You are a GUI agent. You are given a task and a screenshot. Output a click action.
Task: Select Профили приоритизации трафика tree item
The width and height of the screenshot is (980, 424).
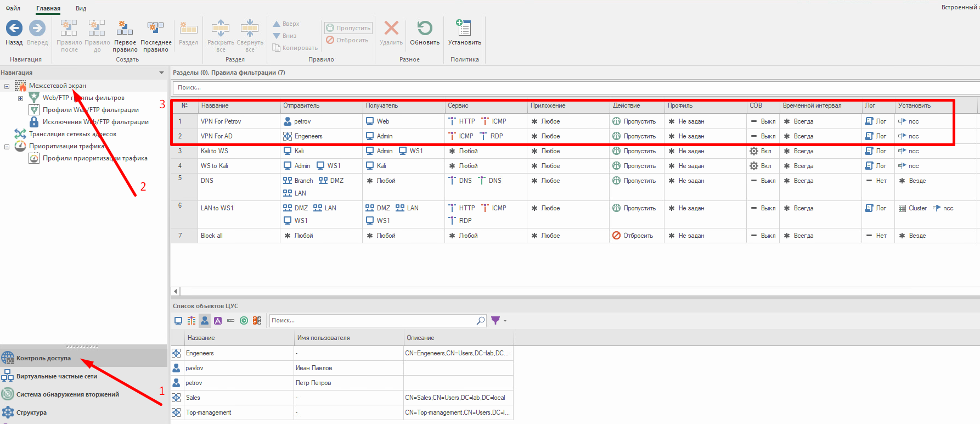pyautogui.click(x=95, y=158)
